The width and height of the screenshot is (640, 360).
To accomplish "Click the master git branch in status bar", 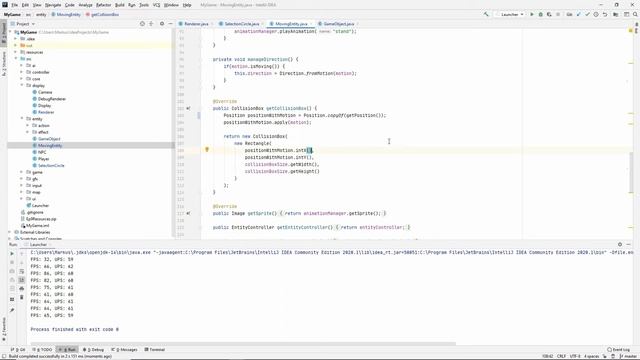I will [x=629, y=356].
